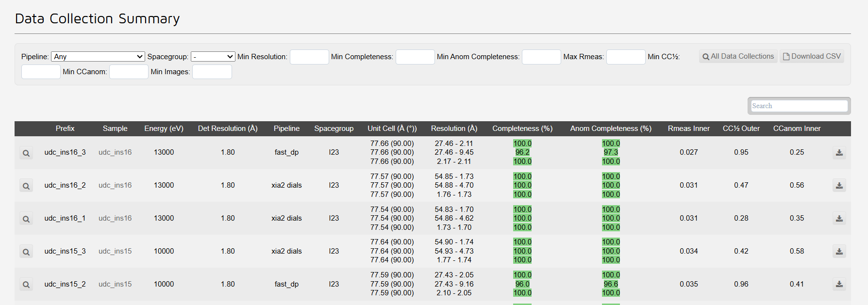
Task: Sort by CC½ Outer column header
Action: (741, 128)
